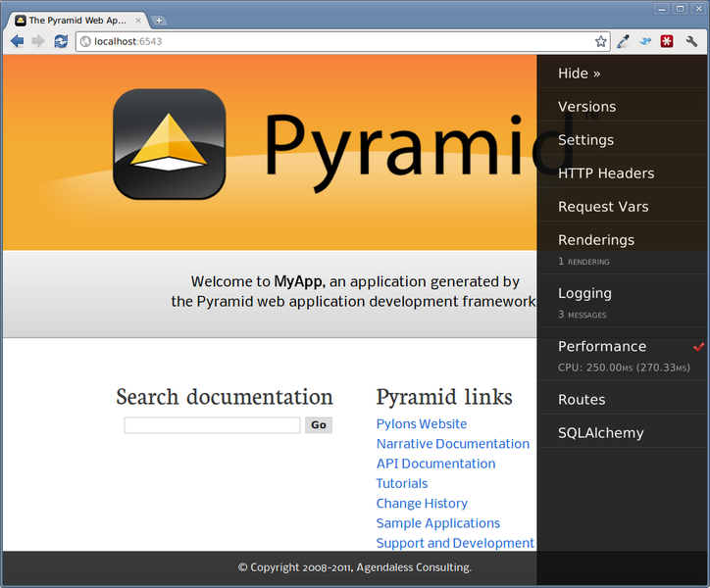Click the browser back arrow
The width and height of the screenshot is (710, 588).
click(x=18, y=41)
